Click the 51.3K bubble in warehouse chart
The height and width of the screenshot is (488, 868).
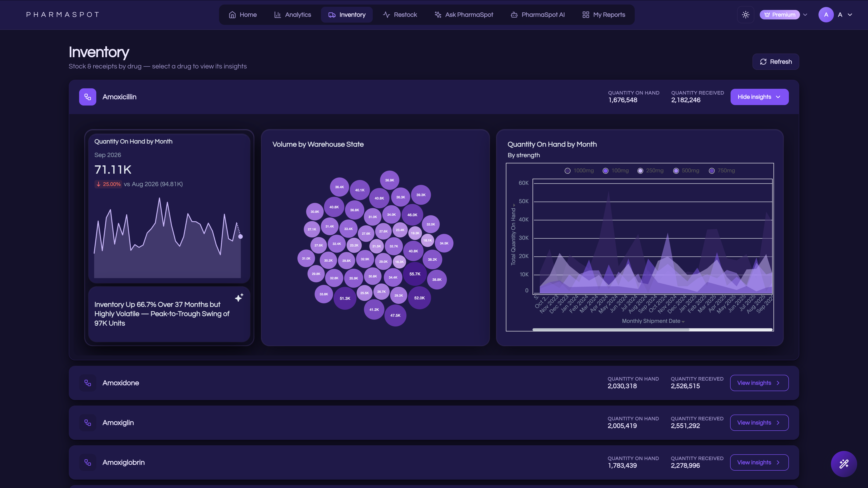[345, 298]
